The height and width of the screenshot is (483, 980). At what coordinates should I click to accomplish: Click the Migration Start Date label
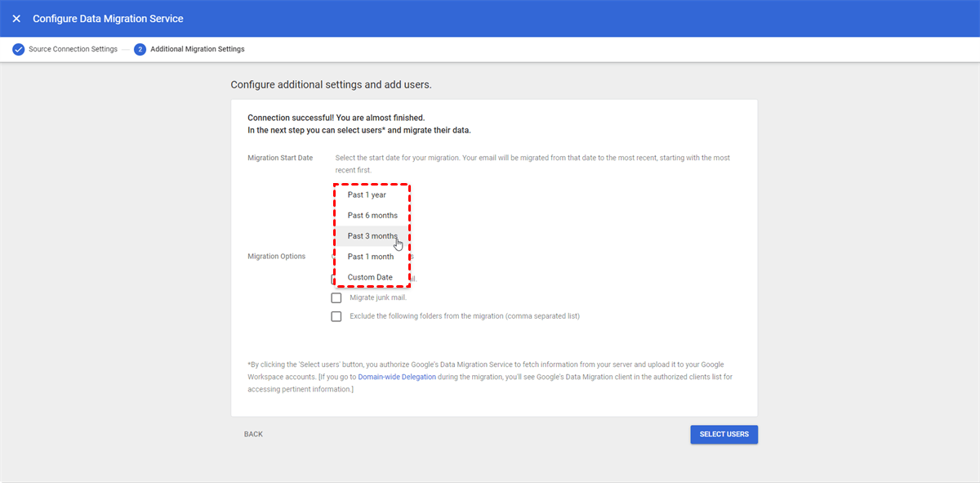pyautogui.click(x=280, y=158)
